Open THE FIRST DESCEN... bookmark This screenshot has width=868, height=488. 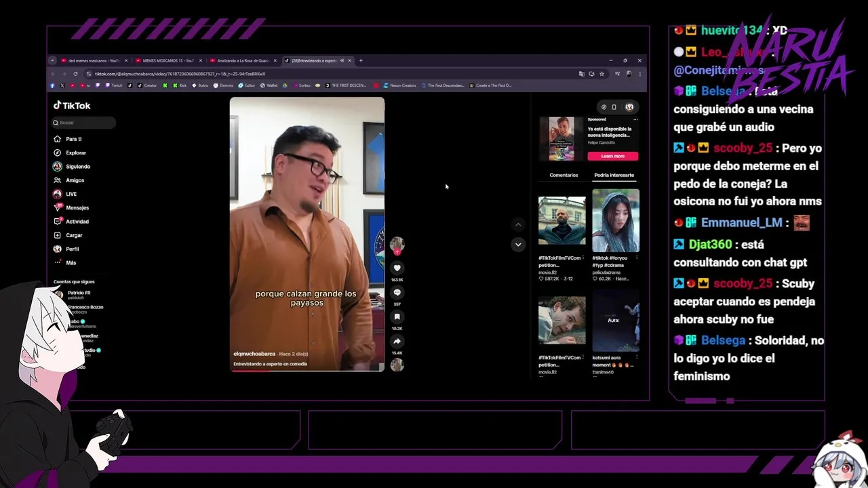pyautogui.click(x=346, y=85)
